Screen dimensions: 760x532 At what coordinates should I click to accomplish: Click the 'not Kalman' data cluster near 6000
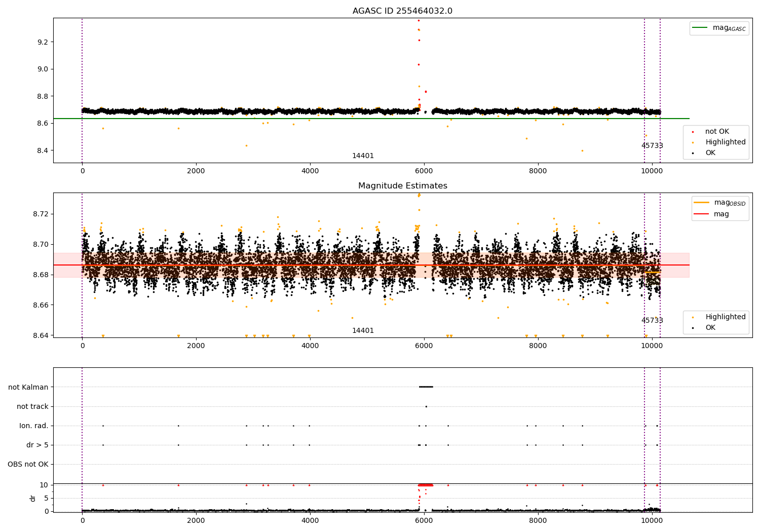(x=426, y=387)
